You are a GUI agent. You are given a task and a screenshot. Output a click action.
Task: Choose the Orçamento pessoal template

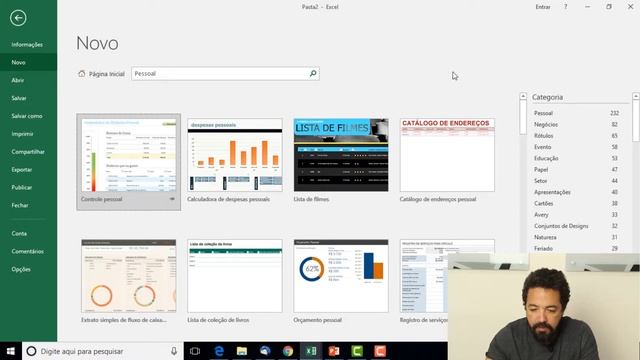pos(341,281)
